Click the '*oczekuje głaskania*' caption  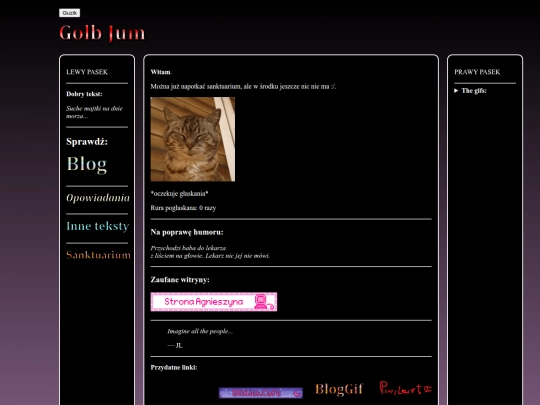[179, 194]
